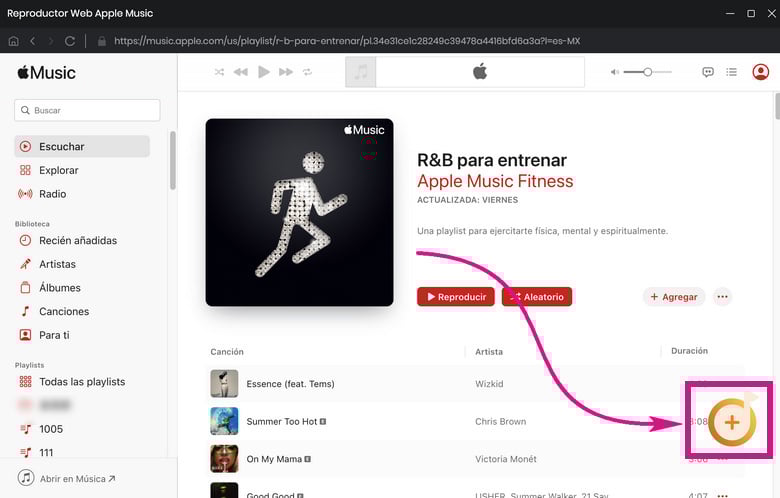The image size is (780, 498).
Task: Open the Apple Music Fitness link
Action: click(x=495, y=181)
